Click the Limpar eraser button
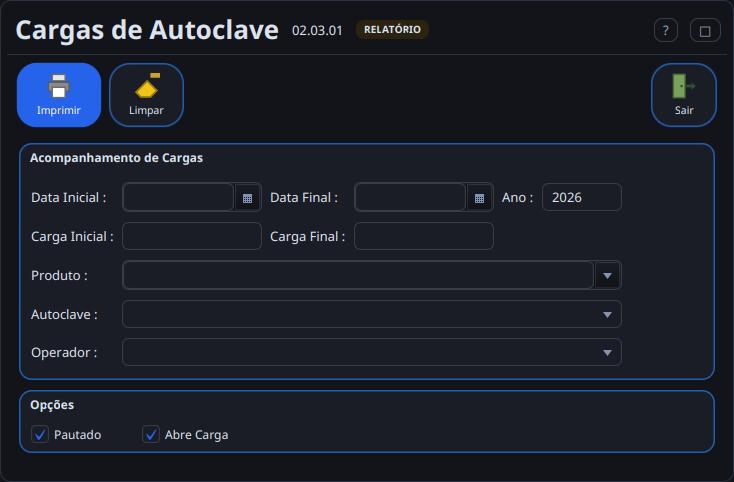Image resolution: width=734 pixels, height=482 pixels. tap(147, 95)
